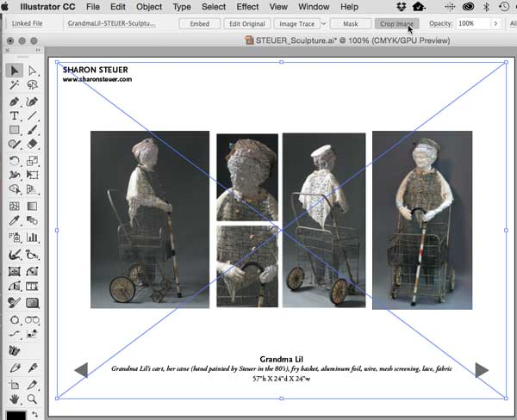Select the Eyedropper tool

14,220
